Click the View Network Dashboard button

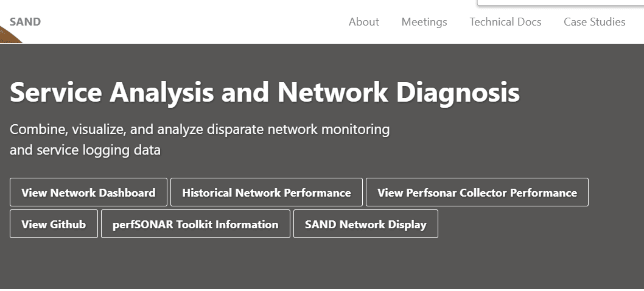[88, 192]
